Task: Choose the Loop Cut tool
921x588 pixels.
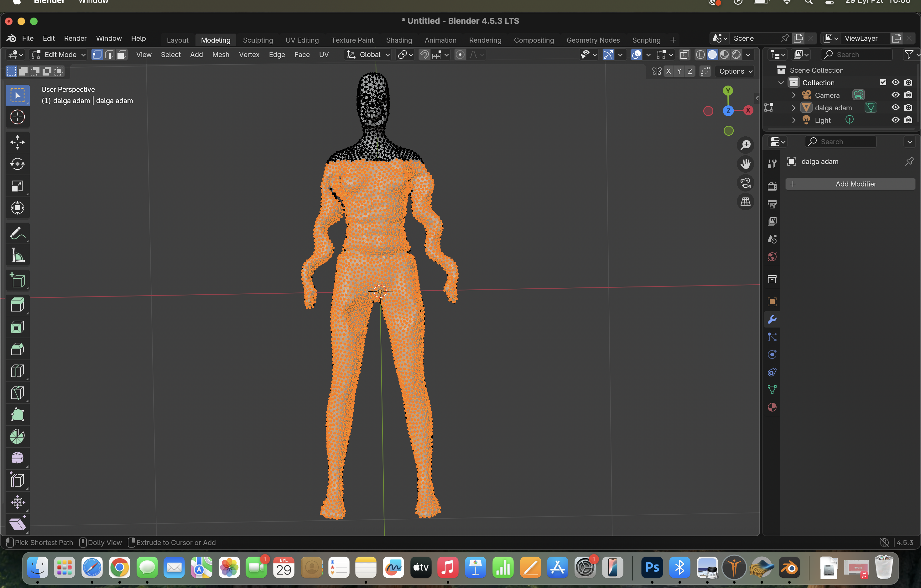Action: click(17, 371)
